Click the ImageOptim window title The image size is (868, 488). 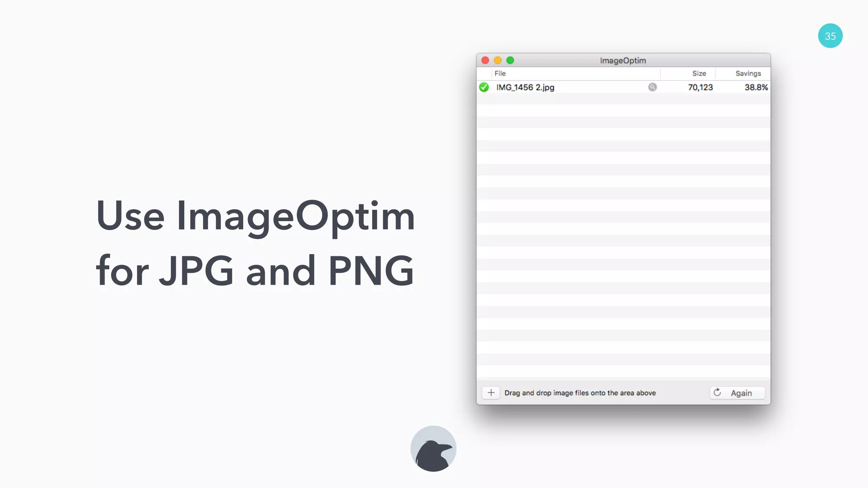coord(623,61)
